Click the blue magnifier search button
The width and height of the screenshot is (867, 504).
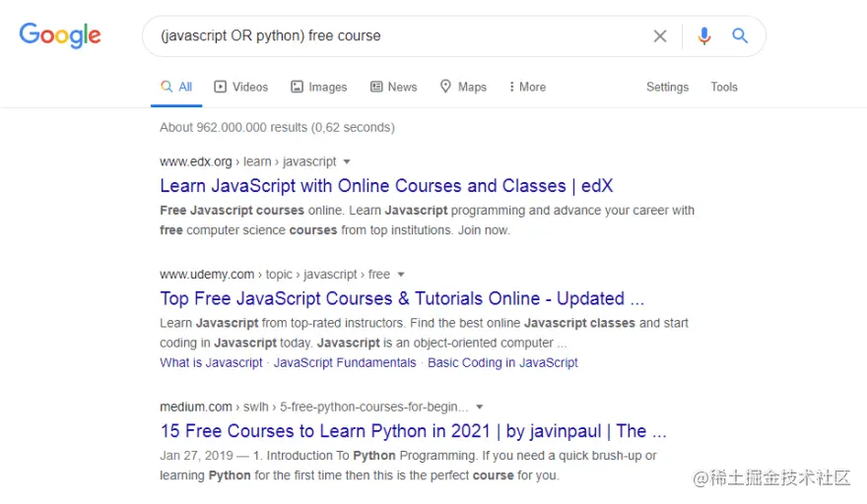[740, 36]
